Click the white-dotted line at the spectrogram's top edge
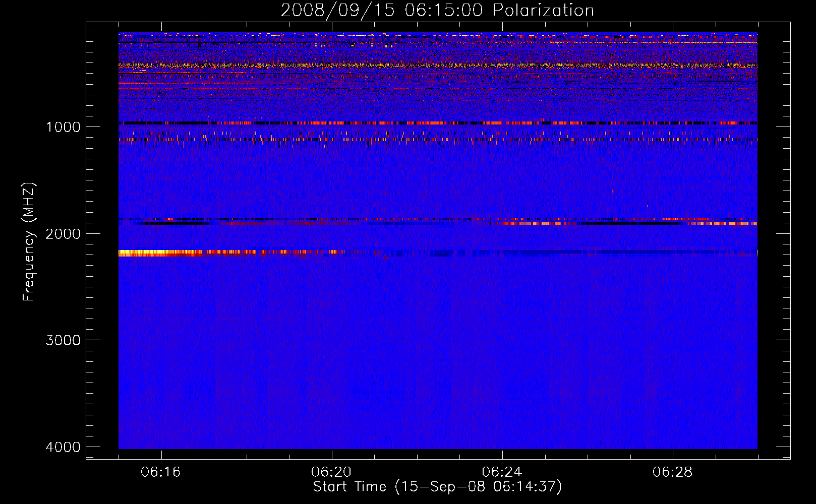Screen dimensions: 816x504 click(353, 35)
